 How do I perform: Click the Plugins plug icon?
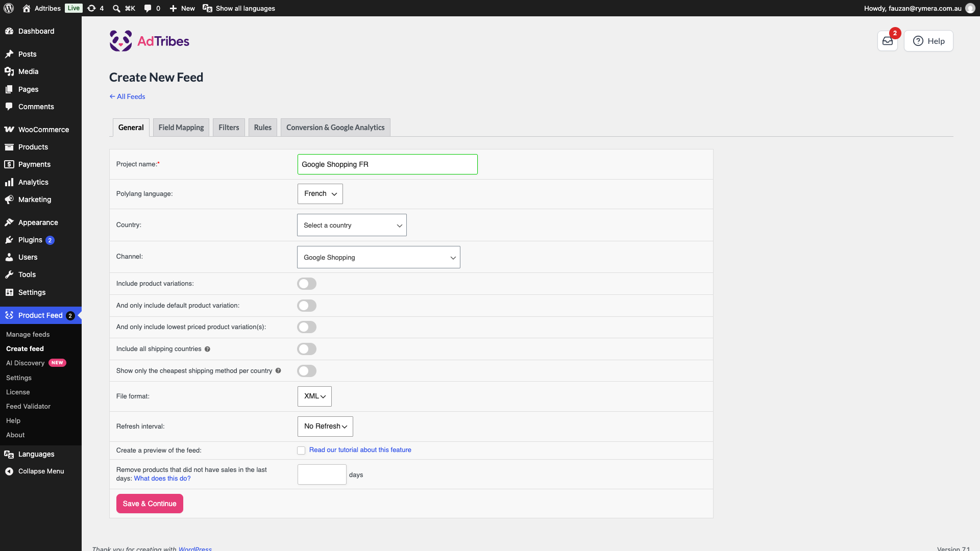tap(9, 240)
